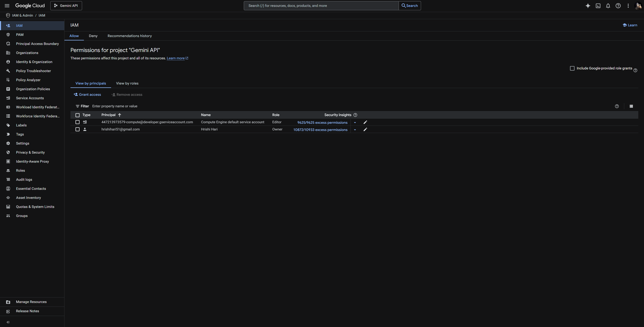Open Asset Inventory page
This screenshot has width=644, height=327.
[x=32, y=198]
